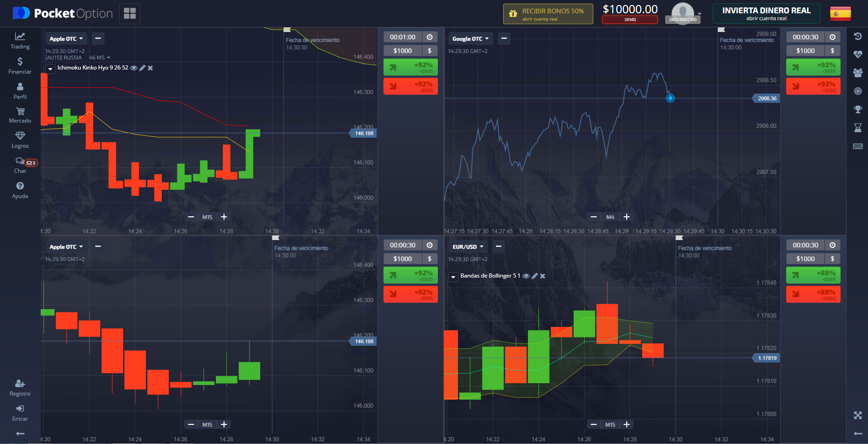This screenshot has height=444, width=868.
Task: Click 146.198 price marker on top Apple chart
Action: click(363, 134)
